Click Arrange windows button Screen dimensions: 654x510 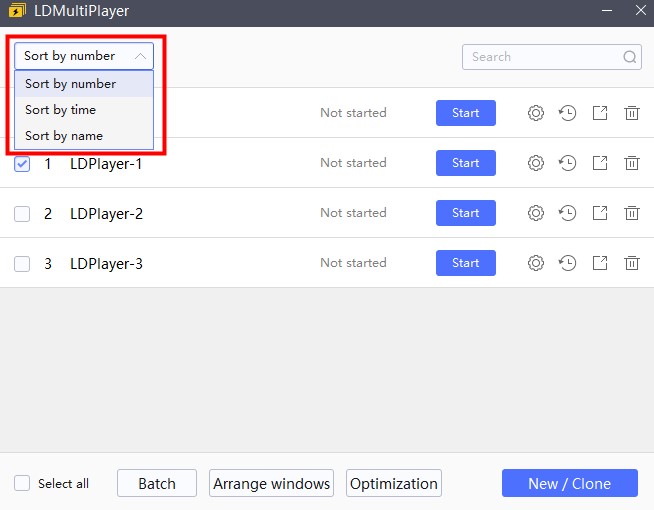pyautogui.click(x=272, y=483)
